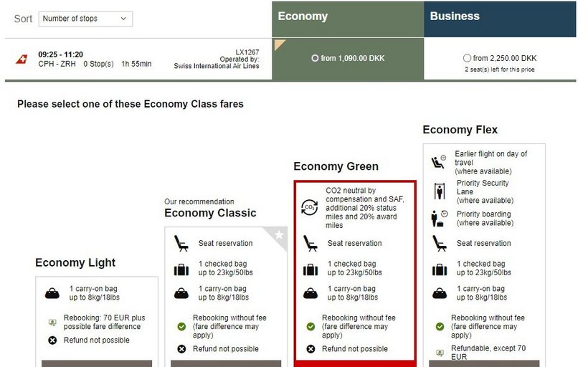Click the Swiss airline logo icon
The width and height of the screenshot is (588, 367).
21,59
